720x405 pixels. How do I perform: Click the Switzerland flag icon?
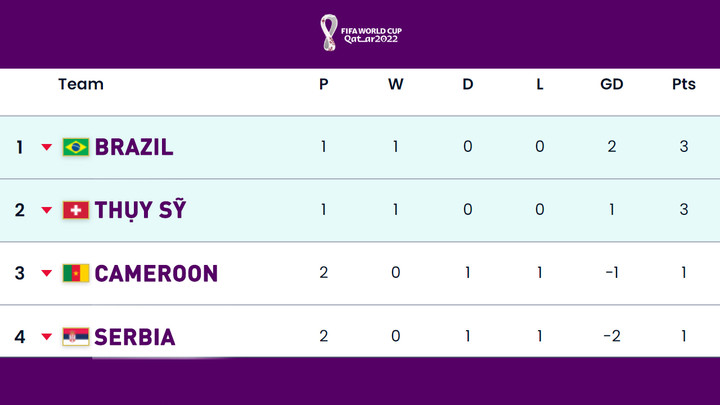tap(75, 210)
